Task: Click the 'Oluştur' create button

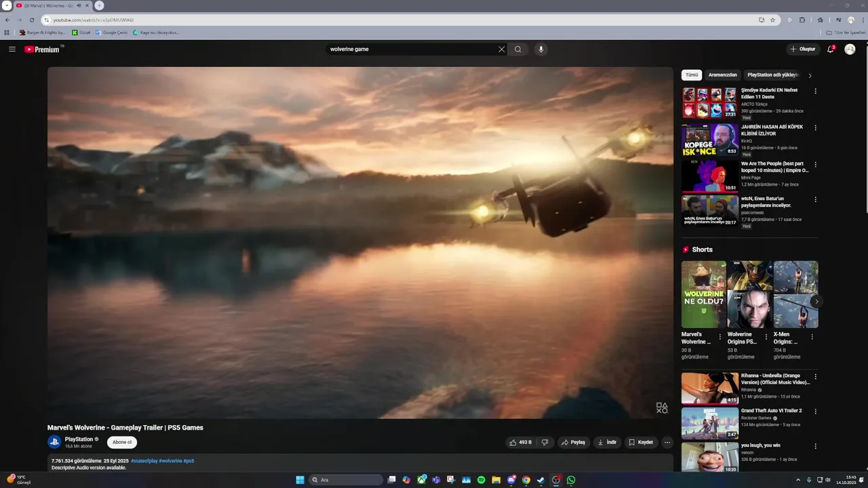Action: pos(803,49)
